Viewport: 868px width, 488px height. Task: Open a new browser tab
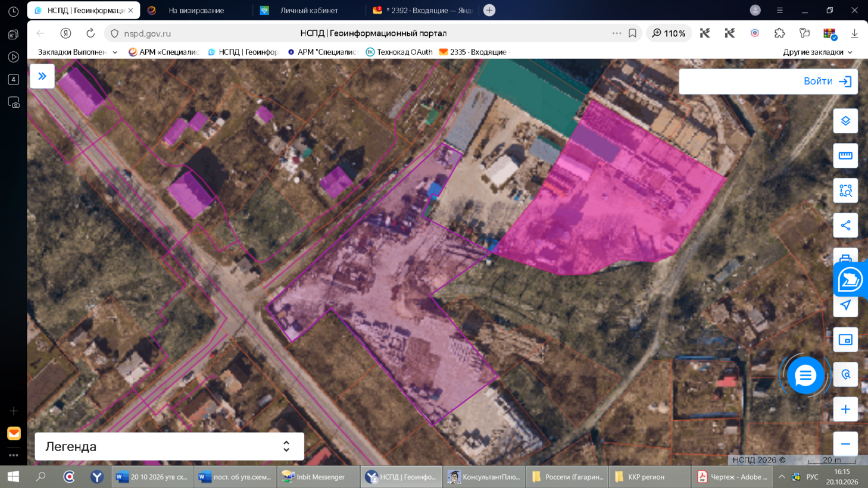click(489, 10)
